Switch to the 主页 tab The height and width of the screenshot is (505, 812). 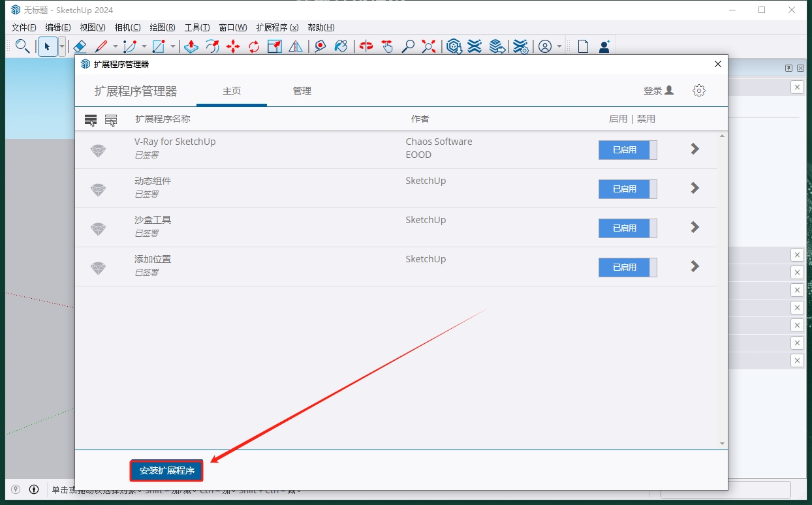232,91
